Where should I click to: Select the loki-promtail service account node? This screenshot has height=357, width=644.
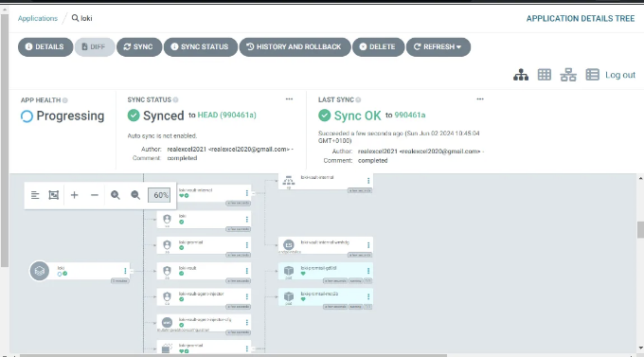(204, 245)
